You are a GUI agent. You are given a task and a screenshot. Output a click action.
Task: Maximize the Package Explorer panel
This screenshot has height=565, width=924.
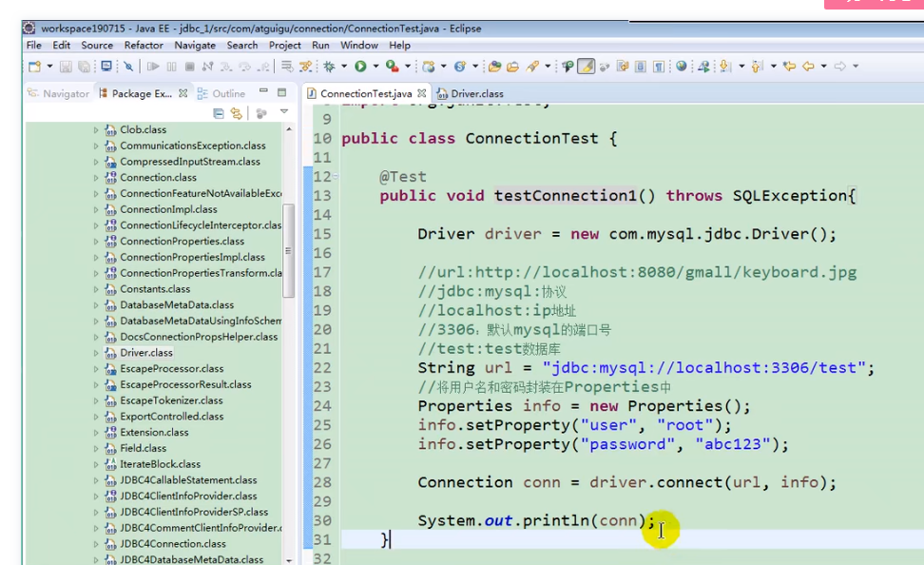[x=281, y=92]
